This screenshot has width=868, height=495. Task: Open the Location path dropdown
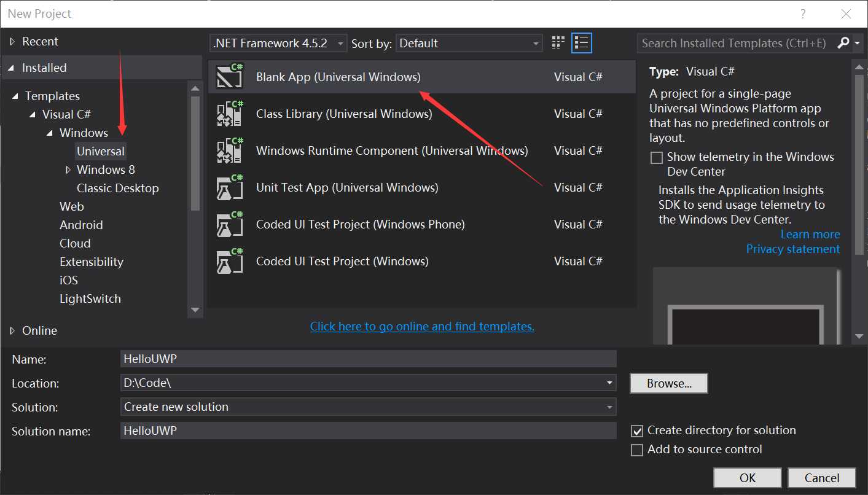tap(609, 383)
